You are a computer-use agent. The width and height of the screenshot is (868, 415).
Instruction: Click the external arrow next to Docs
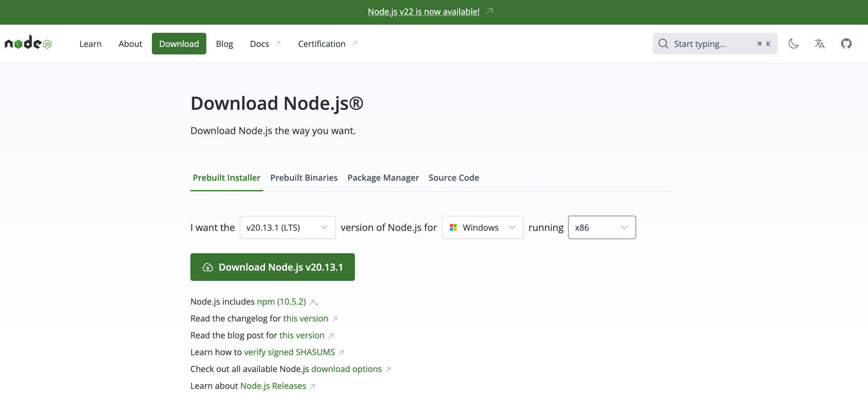[278, 43]
